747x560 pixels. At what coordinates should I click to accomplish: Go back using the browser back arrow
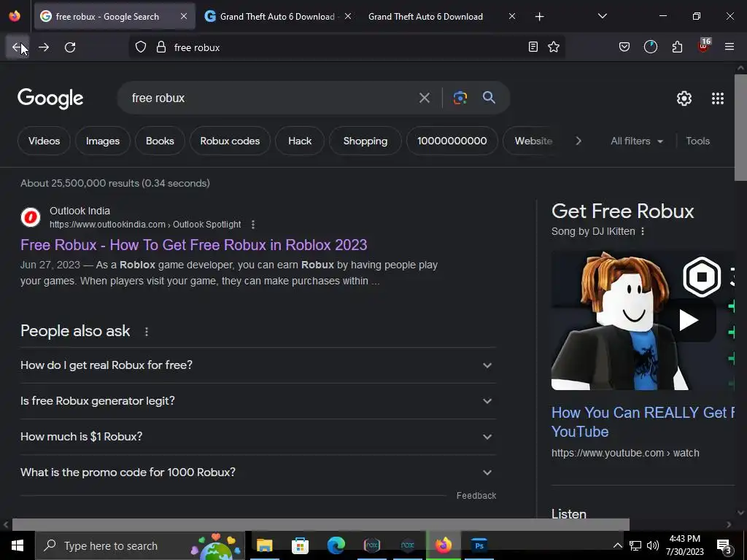[x=18, y=47]
